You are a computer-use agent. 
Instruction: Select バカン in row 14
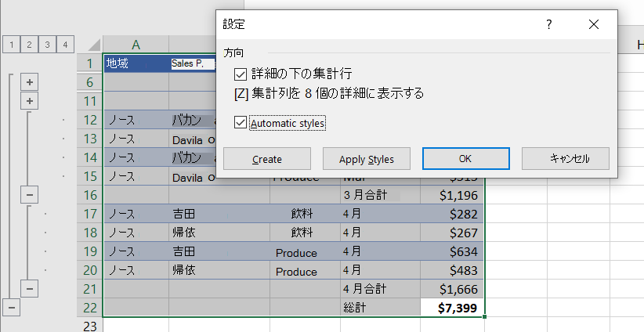(193, 157)
